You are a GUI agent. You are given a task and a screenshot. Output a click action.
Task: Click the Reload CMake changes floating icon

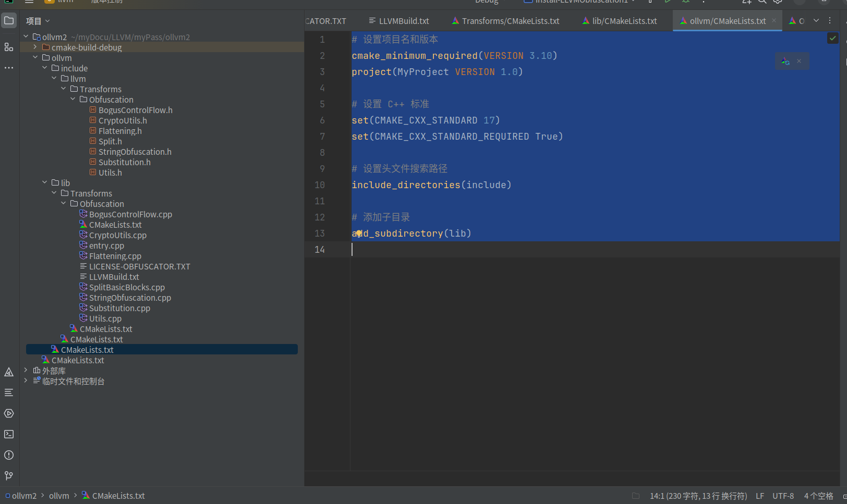[x=785, y=61]
